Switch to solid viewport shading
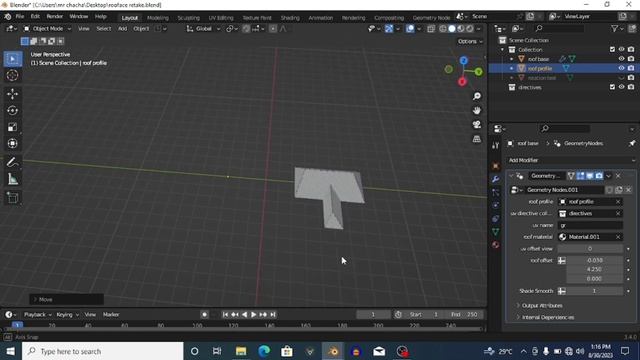Viewport: 640px width, 360px height. point(451,29)
